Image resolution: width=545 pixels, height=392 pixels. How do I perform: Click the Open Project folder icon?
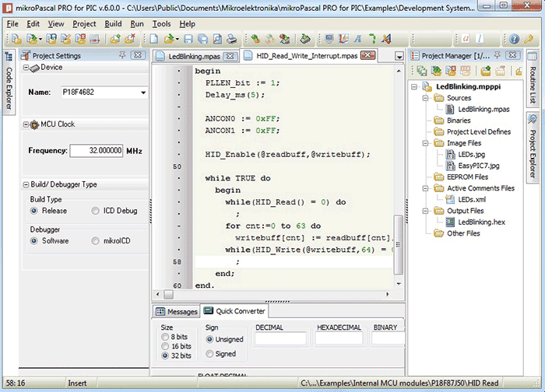pos(32,39)
